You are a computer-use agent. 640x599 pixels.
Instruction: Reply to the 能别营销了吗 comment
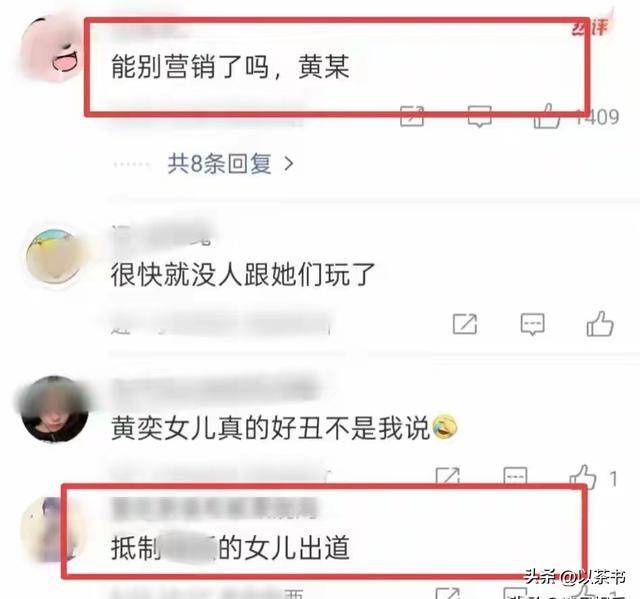point(479,116)
